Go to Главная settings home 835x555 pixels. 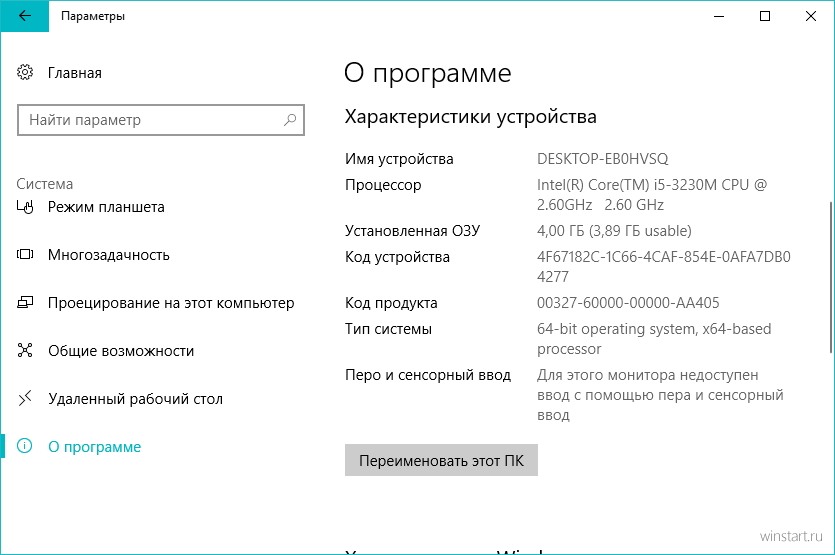tap(75, 72)
